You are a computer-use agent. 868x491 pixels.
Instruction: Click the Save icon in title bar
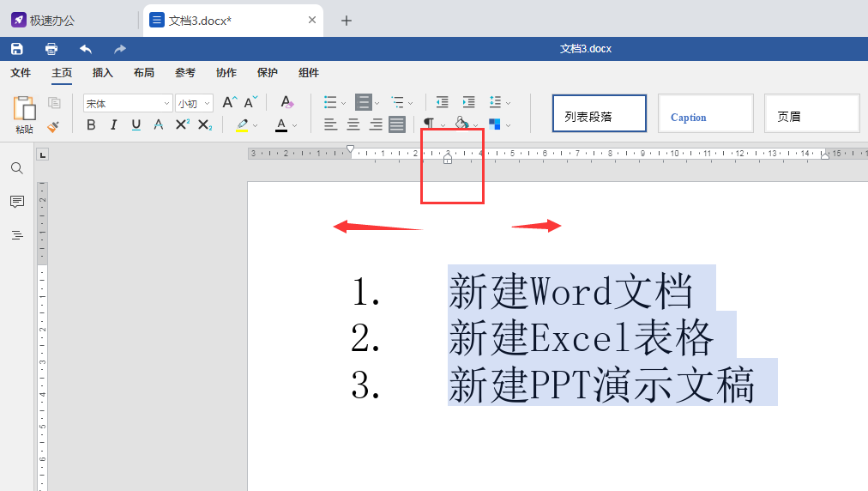17,49
